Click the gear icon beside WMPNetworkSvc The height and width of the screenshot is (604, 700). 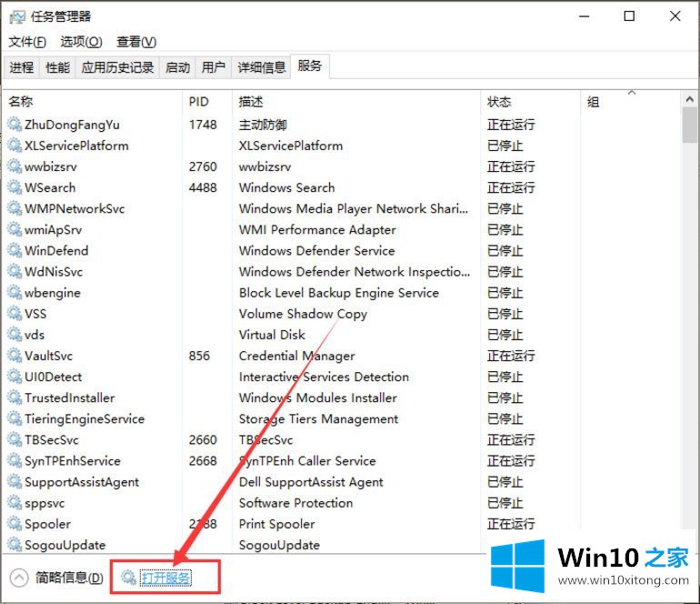click(x=15, y=208)
